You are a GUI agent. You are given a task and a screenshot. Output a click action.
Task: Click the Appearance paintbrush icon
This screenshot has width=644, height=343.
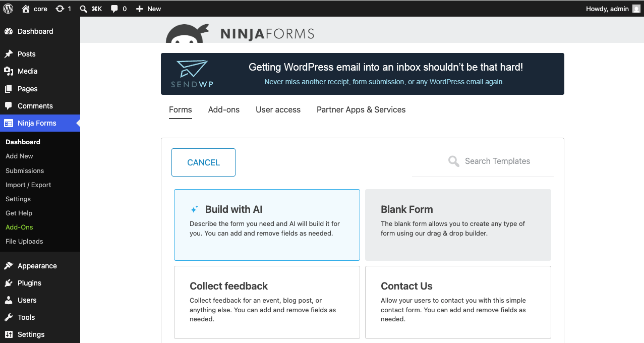click(x=9, y=266)
